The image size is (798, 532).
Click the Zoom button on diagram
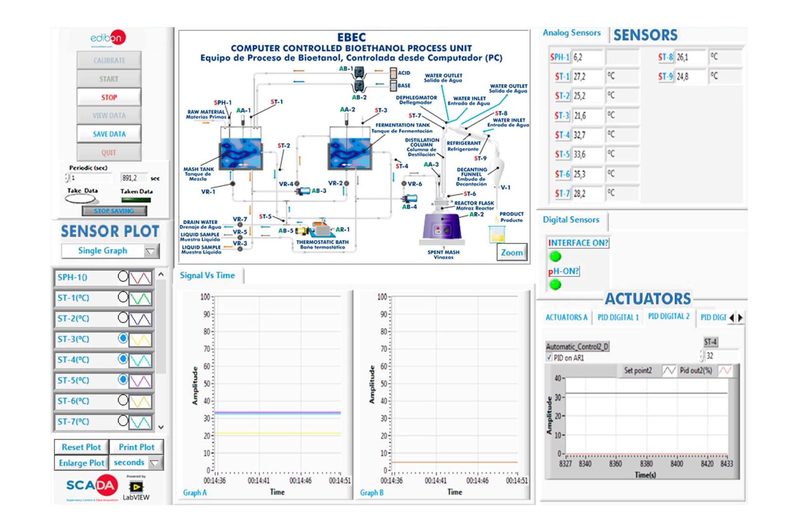coord(512,253)
